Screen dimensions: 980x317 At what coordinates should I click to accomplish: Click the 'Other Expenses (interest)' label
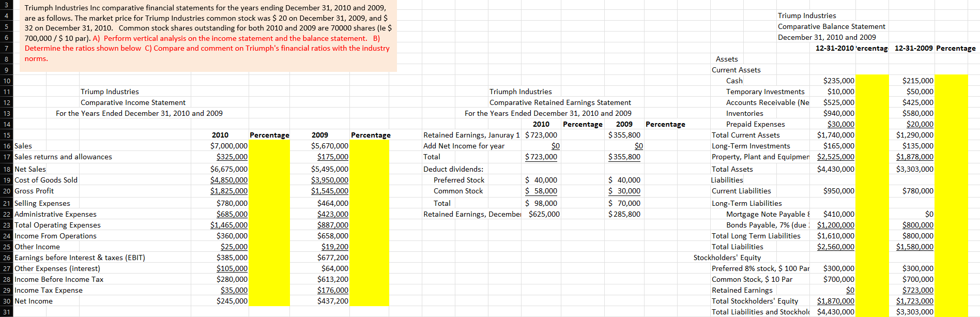point(57,268)
